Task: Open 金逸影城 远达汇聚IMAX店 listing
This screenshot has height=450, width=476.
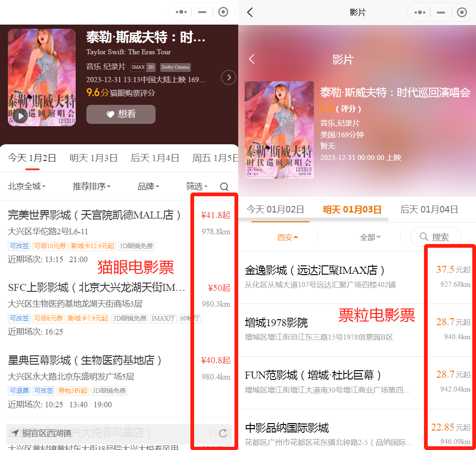Action: [315, 270]
